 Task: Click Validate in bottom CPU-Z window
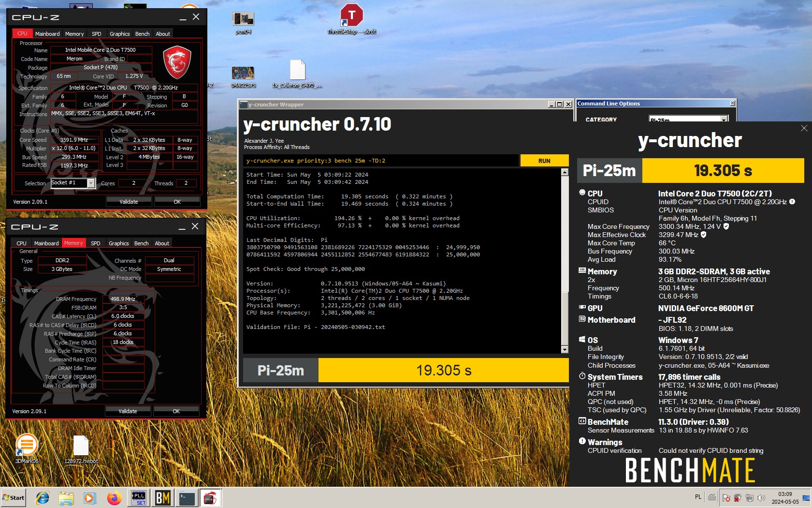pyautogui.click(x=128, y=411)
